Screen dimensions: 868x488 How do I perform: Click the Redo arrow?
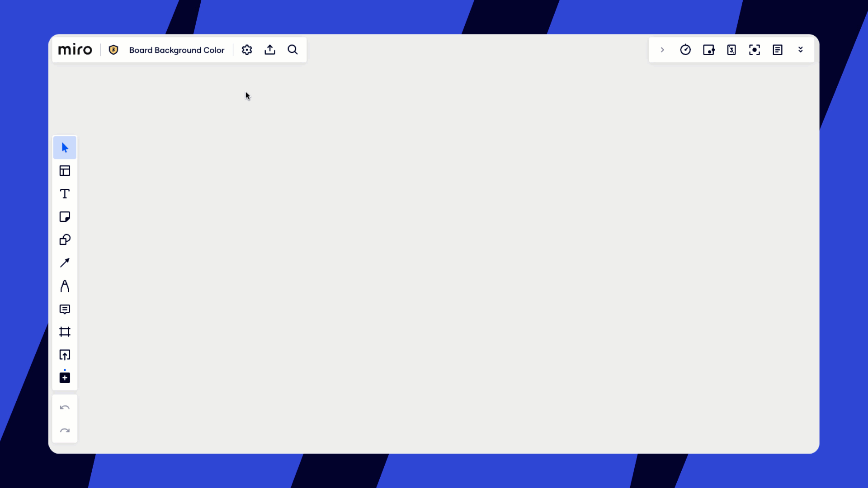coord(65,431)
